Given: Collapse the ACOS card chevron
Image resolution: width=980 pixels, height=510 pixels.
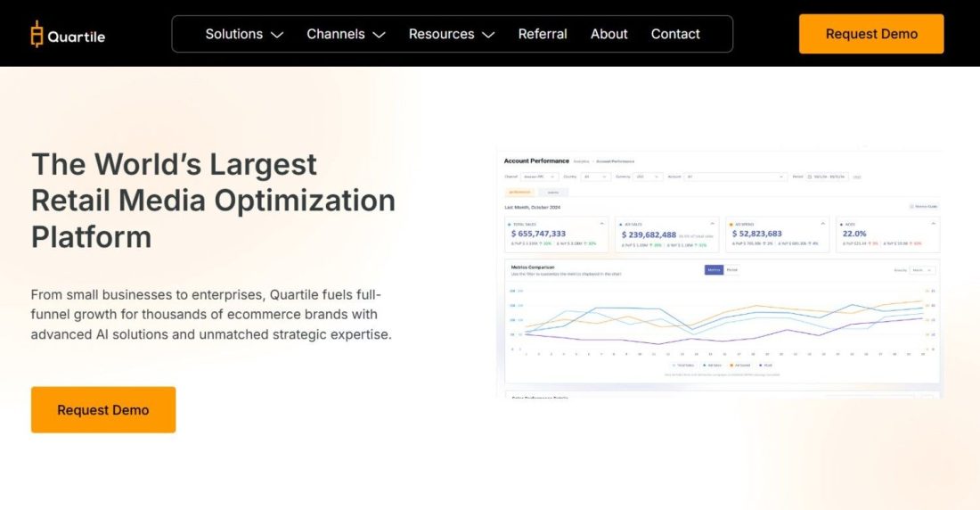Looking at the screenshot, I should coord(932,224).
